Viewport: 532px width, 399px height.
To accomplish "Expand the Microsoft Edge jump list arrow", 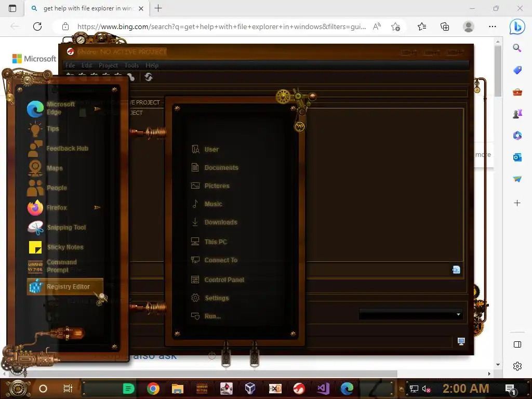I will coord(97,109).
